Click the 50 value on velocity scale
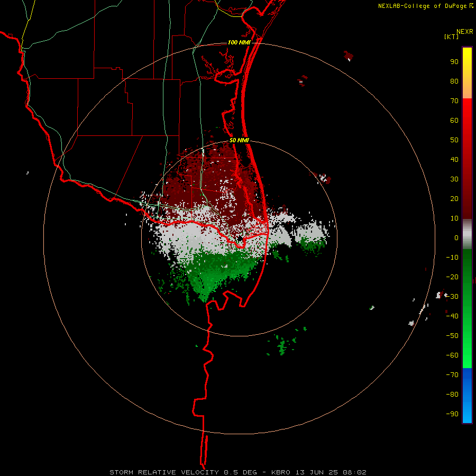This screenshot has width=476, height=476. click(x=454, y=140)
